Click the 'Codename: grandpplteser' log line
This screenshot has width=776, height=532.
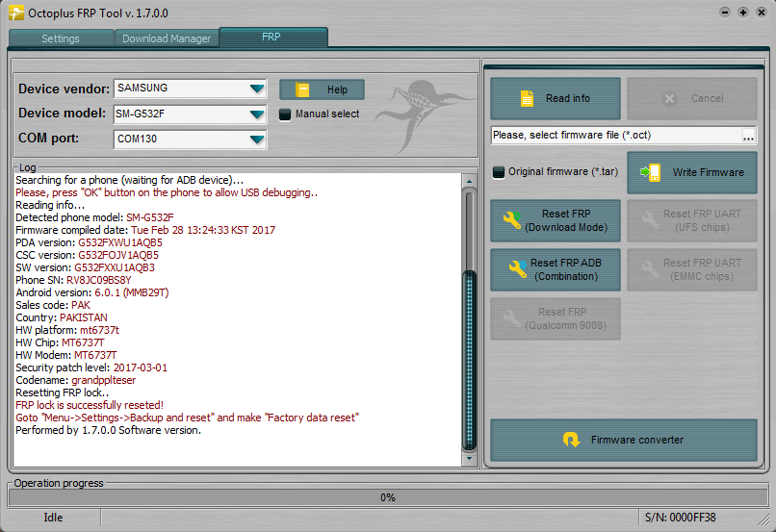pyautogui.click(x=76, y=380)
